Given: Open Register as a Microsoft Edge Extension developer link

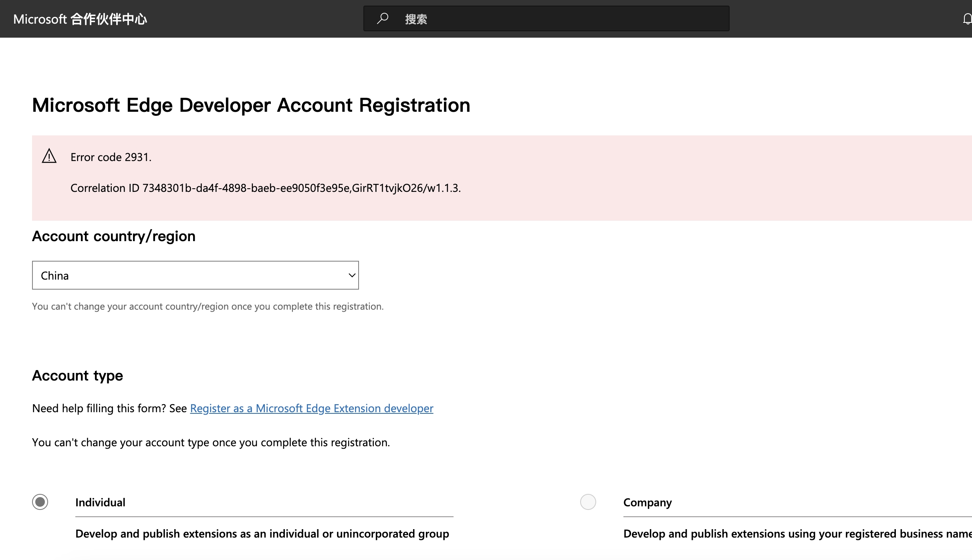Looking at the screenshot, I should coord(312,408).
